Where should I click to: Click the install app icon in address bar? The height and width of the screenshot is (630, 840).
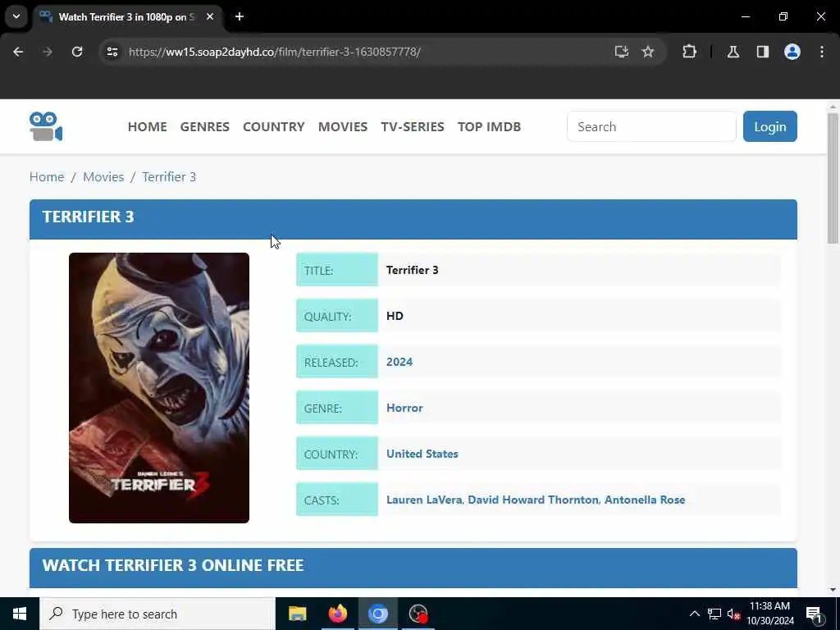[x=622, y=52]
